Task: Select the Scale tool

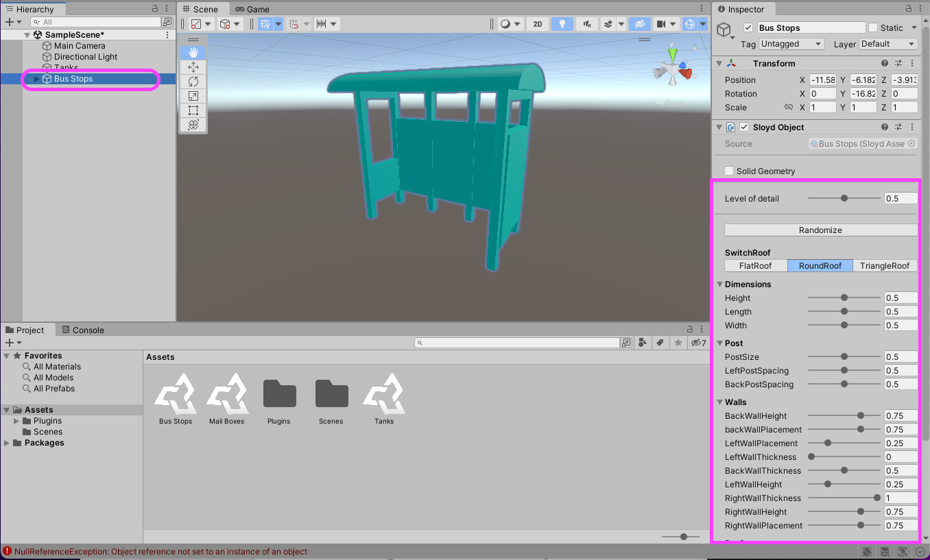Action: click(193, 96)
